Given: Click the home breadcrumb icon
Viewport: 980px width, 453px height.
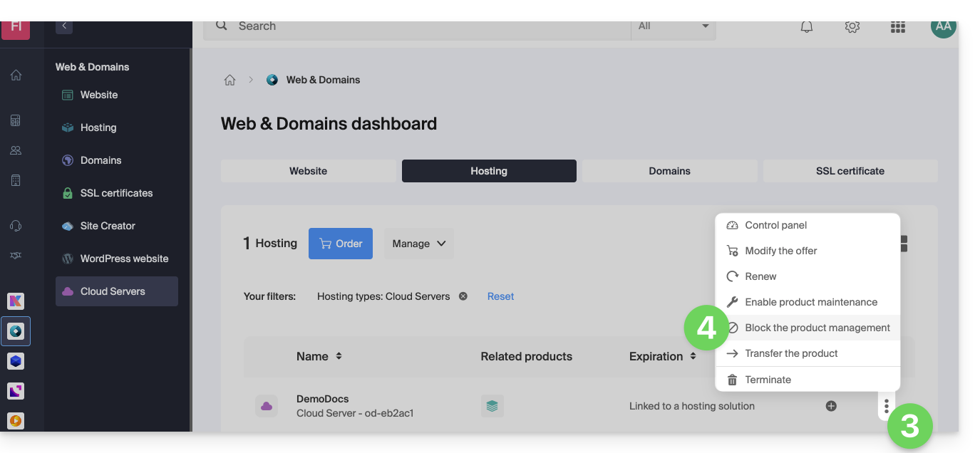Looking at the screenshot, I should pos(229,80).
